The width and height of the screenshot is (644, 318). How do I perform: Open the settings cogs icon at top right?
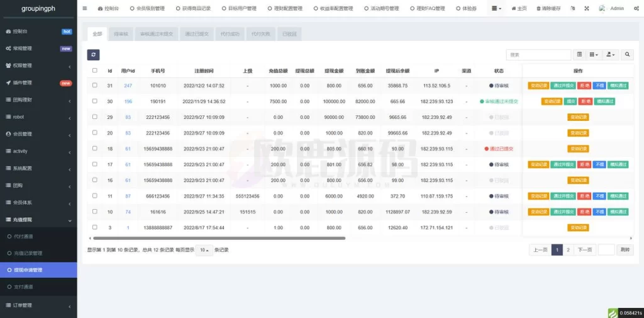click(x=636, y=8)
